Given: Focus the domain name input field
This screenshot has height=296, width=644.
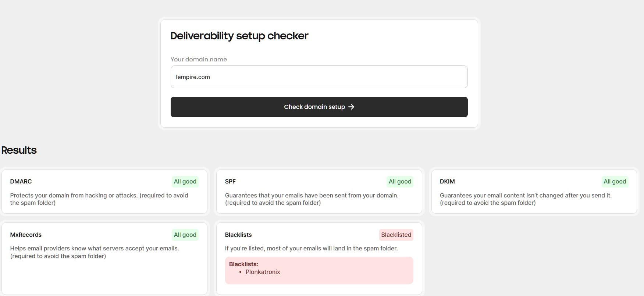Looking at the screenshot, I should point(319,77).
